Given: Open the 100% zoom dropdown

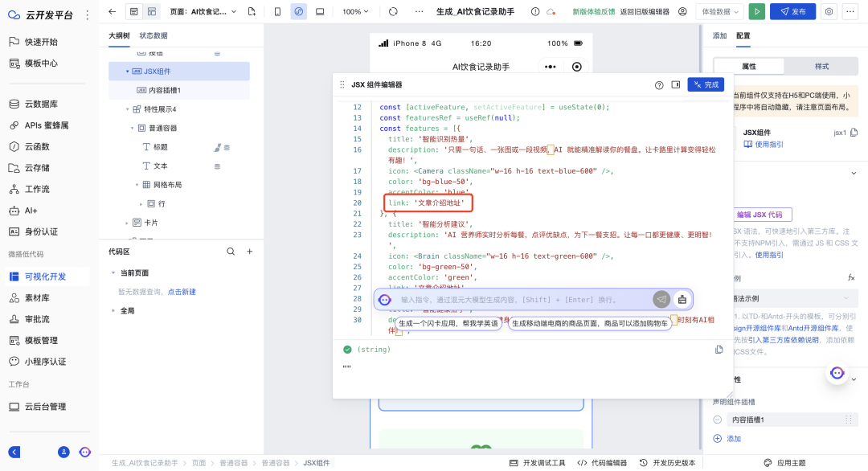Looking at the screenshot, I should [355, 11].
